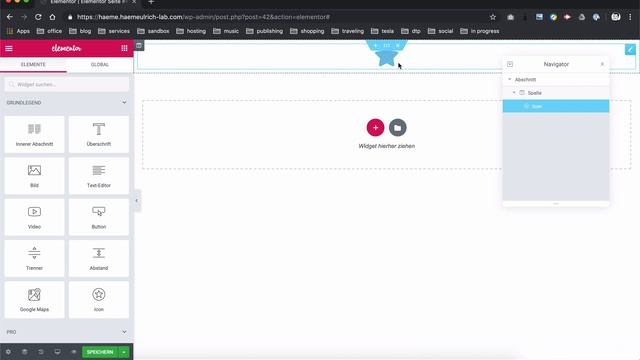Bookmark this page with star icon
The width and height of the screenshot is (640, 360).
[493, 17]
